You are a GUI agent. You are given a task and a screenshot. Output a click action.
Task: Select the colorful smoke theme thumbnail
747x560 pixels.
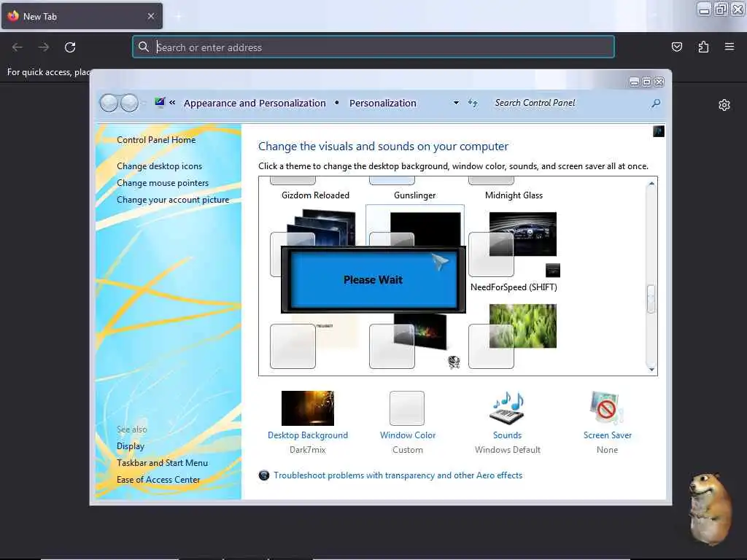(x=420, y=332)
